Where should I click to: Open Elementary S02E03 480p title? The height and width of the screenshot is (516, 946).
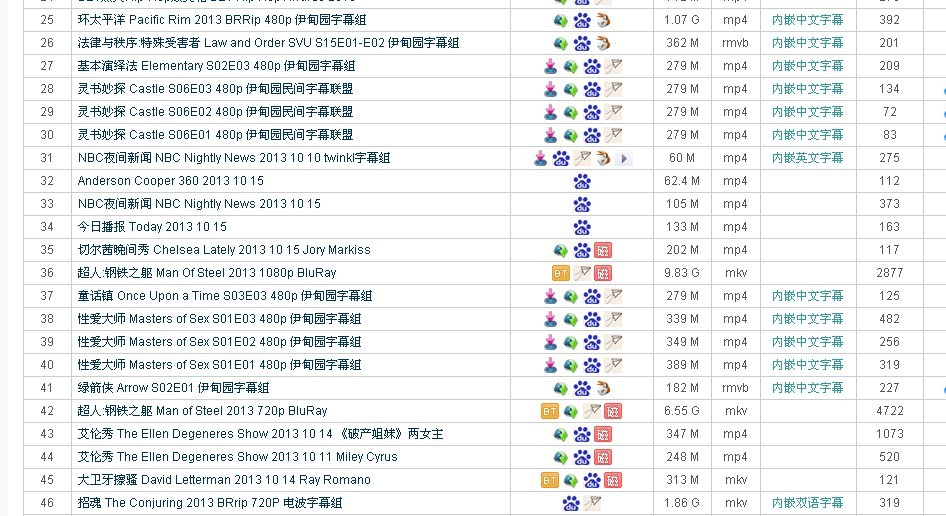click(x=217, y=66)
